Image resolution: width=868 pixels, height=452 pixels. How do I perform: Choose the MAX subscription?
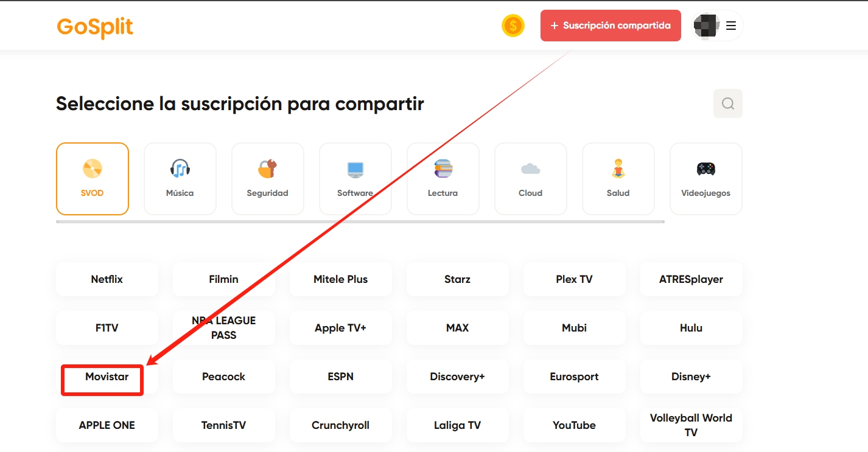point(458,328)
